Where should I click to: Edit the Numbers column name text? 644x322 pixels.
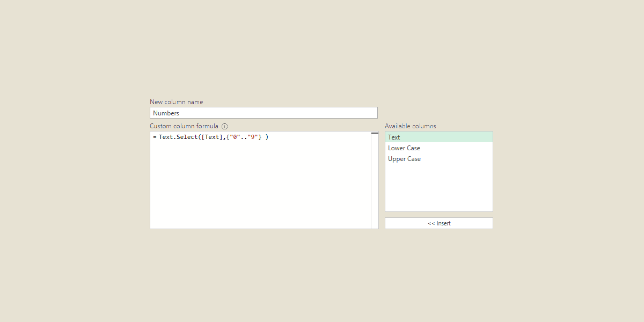coord(166,113)
